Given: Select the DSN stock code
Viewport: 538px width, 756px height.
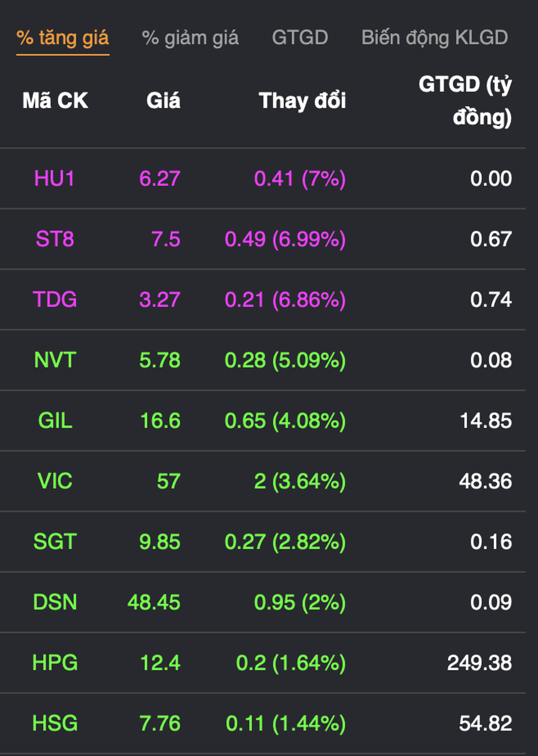Looking at the screenshot, I should click(55, 602).
